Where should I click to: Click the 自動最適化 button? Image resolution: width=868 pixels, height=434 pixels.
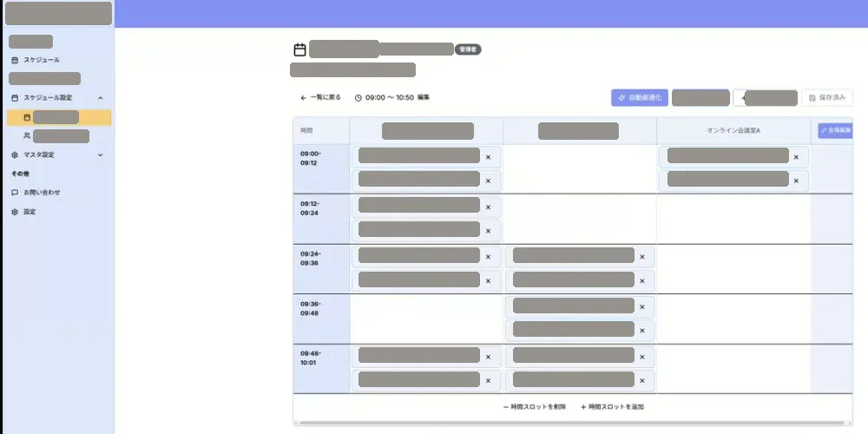640,97
